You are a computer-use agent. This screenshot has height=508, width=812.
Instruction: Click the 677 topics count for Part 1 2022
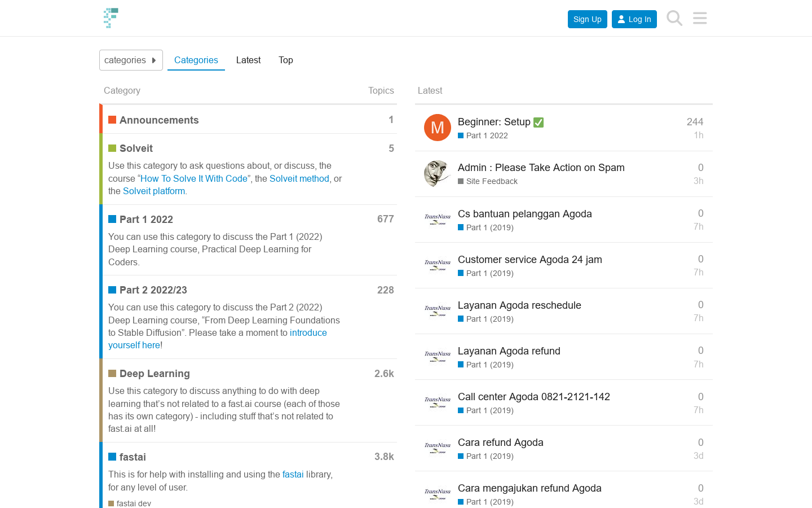pos(386,219)
